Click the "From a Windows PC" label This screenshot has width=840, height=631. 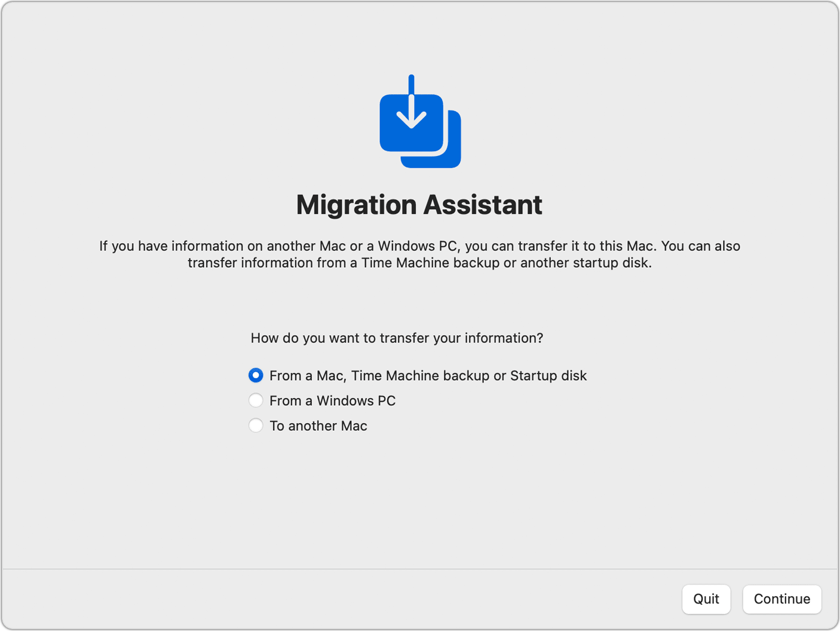click(x=333, y=400)
